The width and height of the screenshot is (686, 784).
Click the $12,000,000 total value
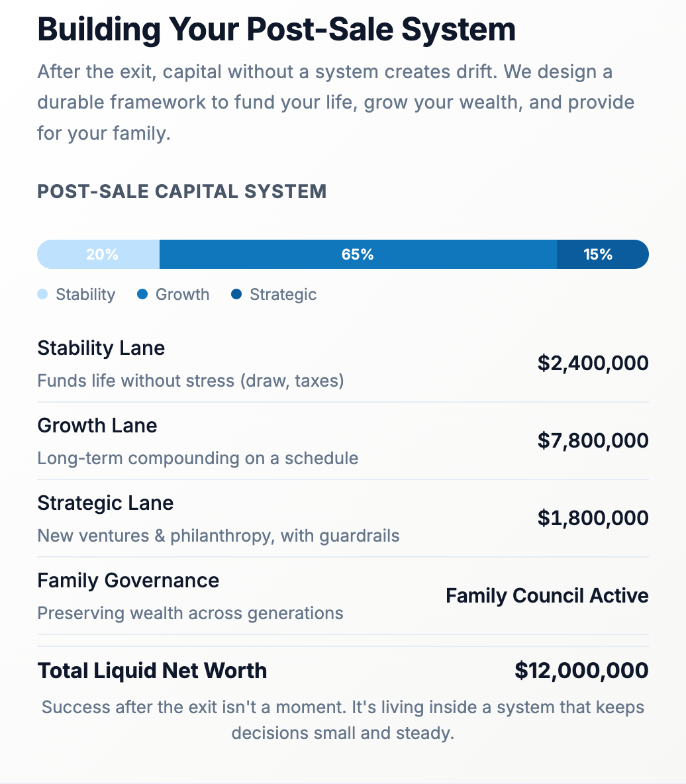point(581,670)
